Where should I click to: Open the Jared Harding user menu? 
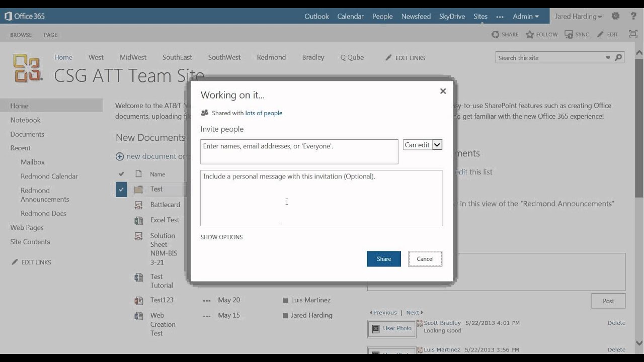pyautogui.click(x=578, y=16)
